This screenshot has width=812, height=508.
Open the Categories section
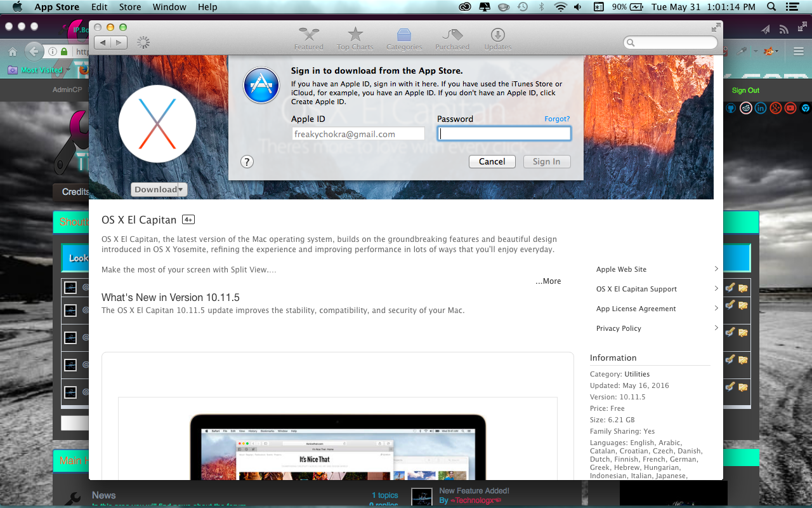point(404,38)
